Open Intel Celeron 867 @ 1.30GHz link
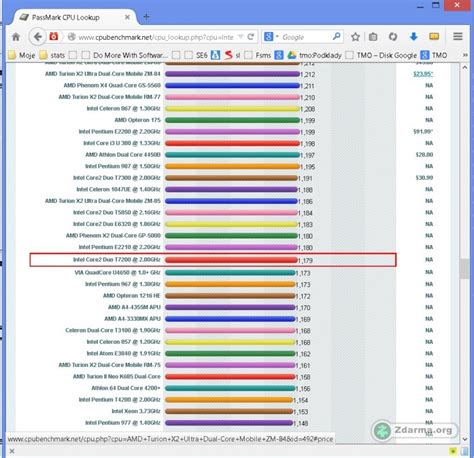 [x=123, y=108]
